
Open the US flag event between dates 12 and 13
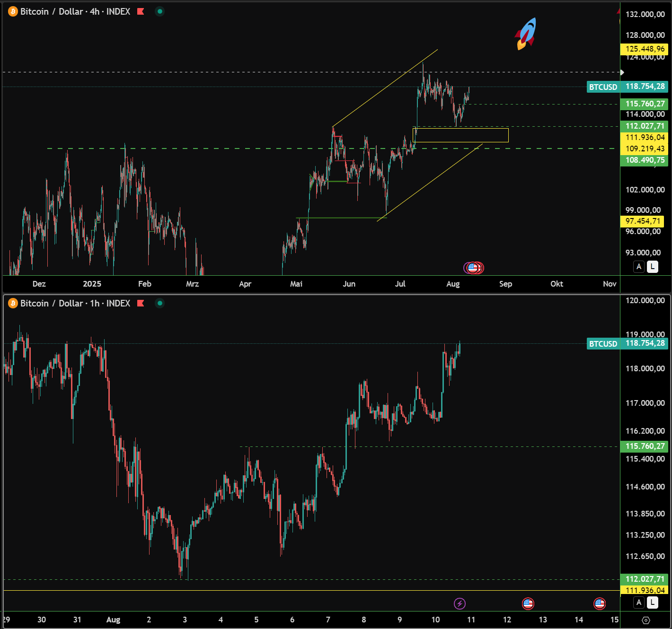(x=528, y=603)
